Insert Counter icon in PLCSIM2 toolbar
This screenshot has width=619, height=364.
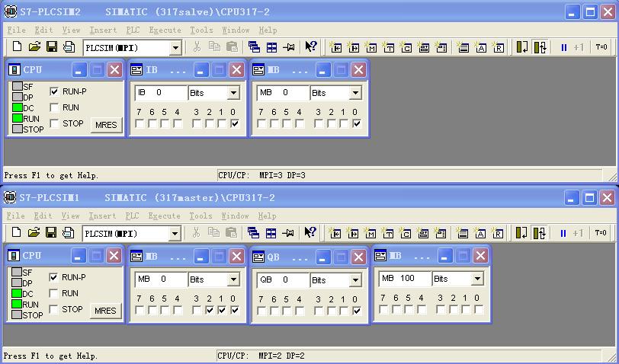tap(406, 47)
